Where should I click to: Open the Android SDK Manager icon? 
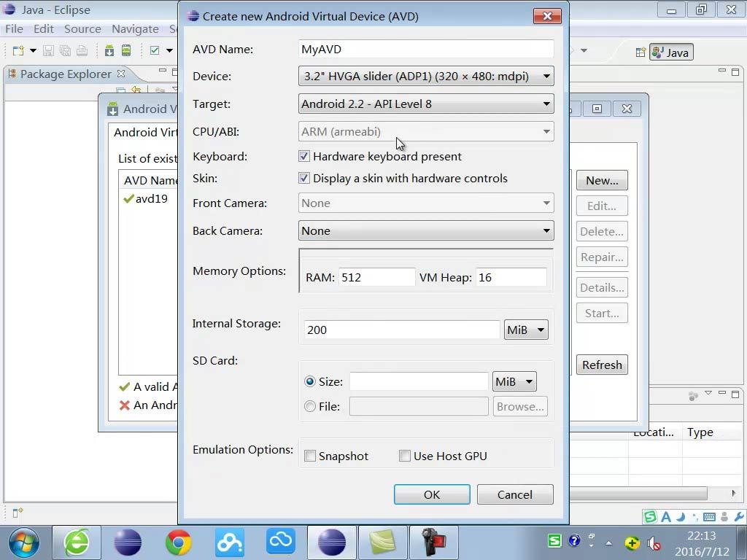109,50
